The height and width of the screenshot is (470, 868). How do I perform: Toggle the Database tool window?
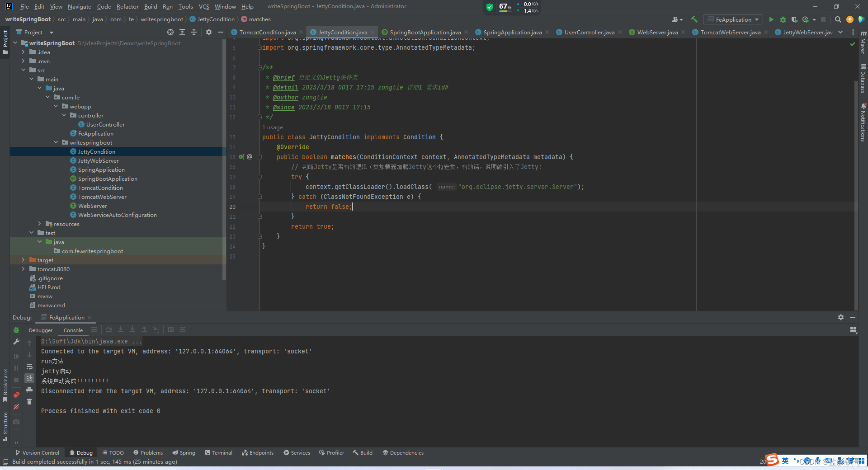863,79
